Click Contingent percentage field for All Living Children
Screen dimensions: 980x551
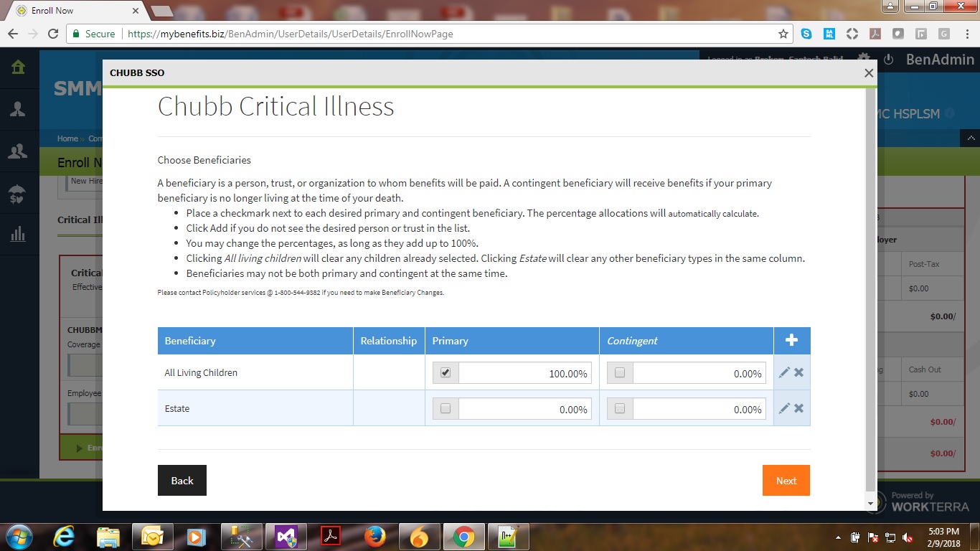click(x=699, y=373)
